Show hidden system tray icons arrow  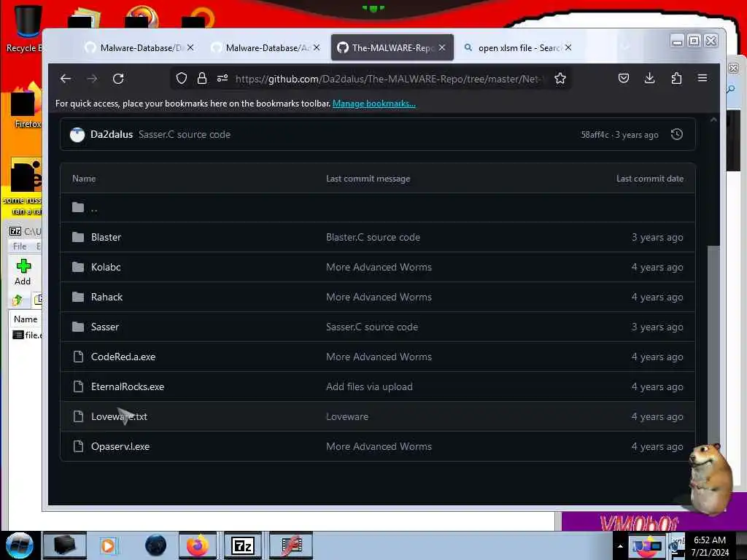(620, 546)
